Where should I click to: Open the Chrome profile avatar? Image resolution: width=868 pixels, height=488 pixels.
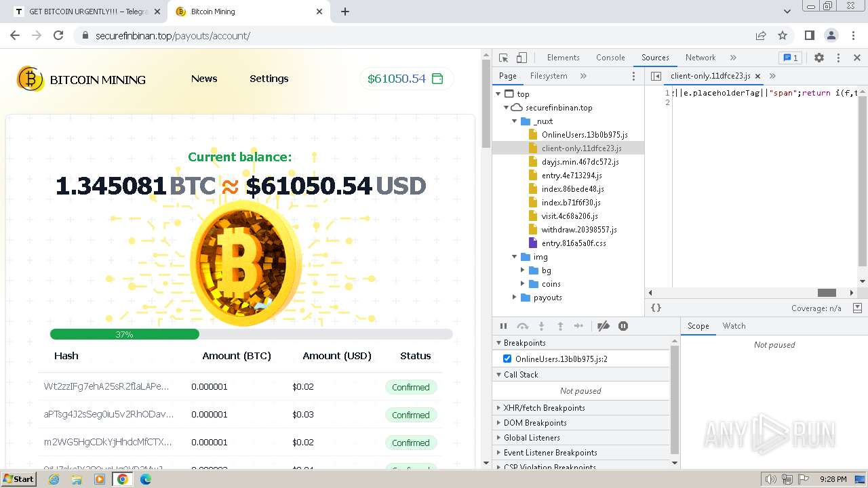point(831,35)
